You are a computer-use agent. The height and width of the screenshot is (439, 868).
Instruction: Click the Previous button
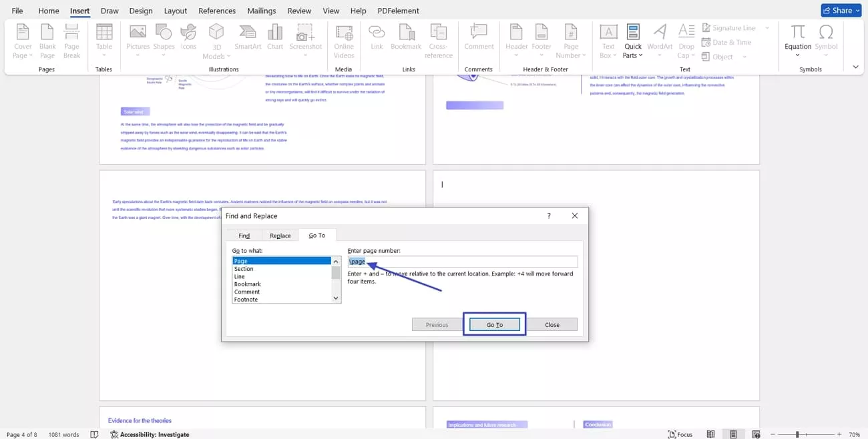coord(436,324)
